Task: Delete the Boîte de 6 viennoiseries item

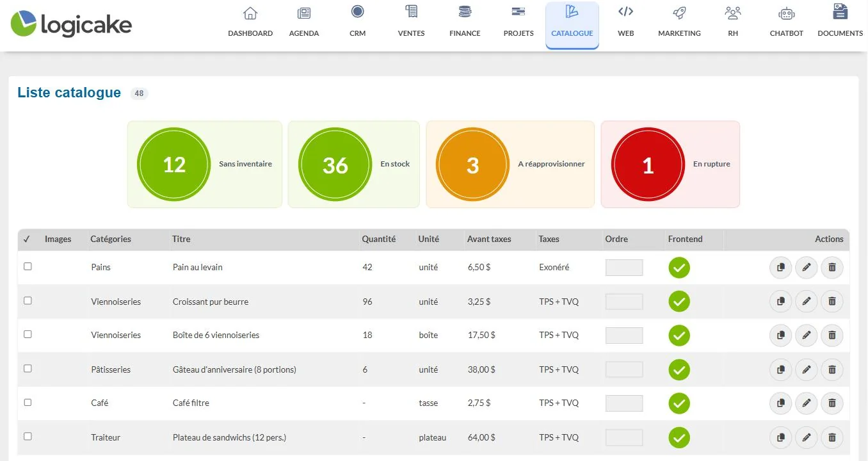Action: click(x=832, y=336)
